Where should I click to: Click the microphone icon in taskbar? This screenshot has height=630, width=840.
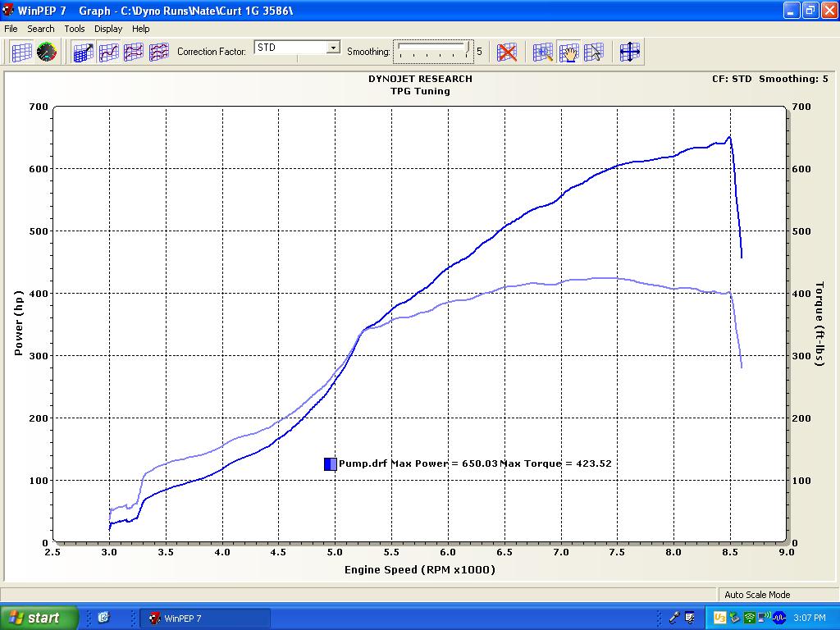click(674, 618)
